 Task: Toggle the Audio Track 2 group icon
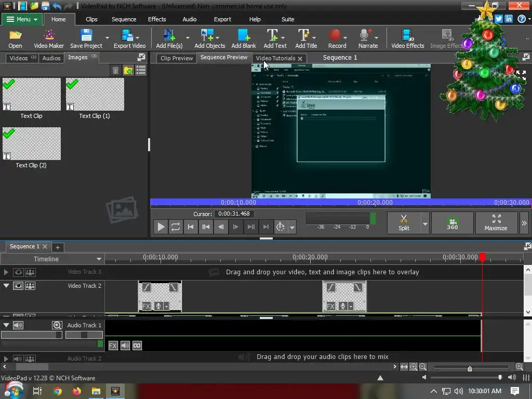(x=30, y=358)
